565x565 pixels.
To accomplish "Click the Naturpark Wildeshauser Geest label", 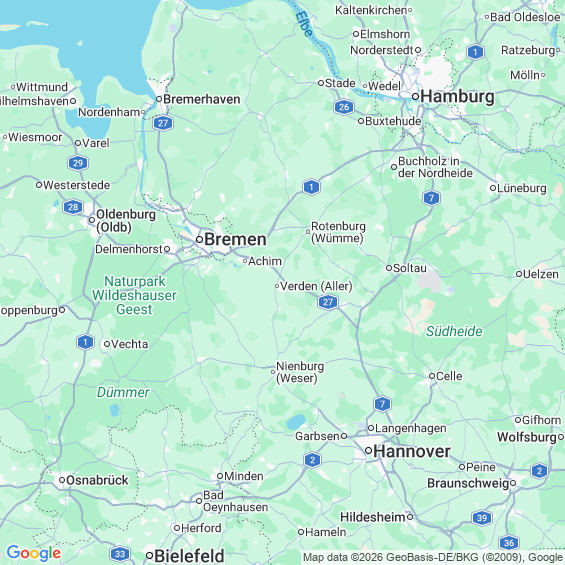I will tap(134, 295).
